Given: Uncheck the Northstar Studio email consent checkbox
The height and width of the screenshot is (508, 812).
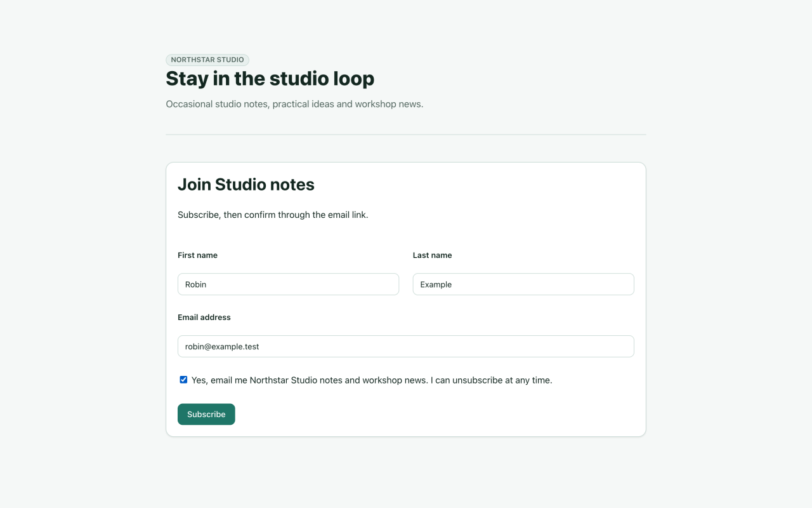Looking at the screenshot, I should pos(183,380).
